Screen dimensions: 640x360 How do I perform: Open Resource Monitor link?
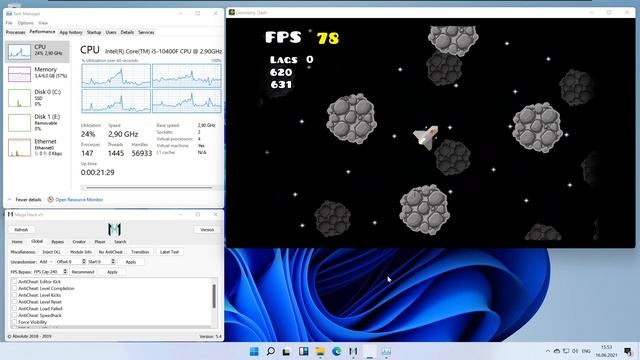pyautogui.click(x=79, y=200)
